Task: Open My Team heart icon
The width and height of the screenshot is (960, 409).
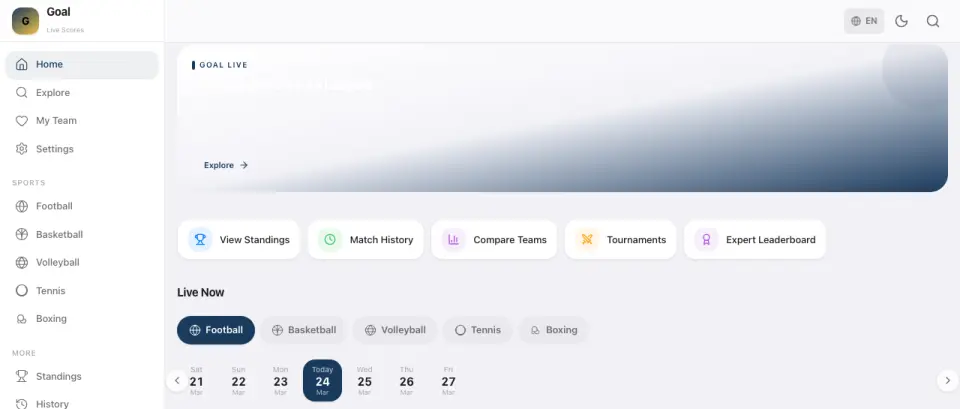Action: point(21,121)
